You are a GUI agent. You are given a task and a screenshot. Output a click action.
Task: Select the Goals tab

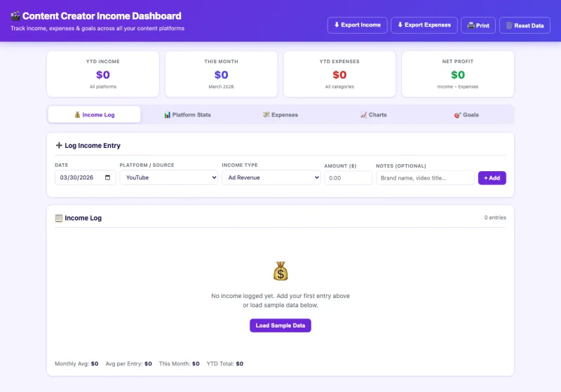coord(466,115)
